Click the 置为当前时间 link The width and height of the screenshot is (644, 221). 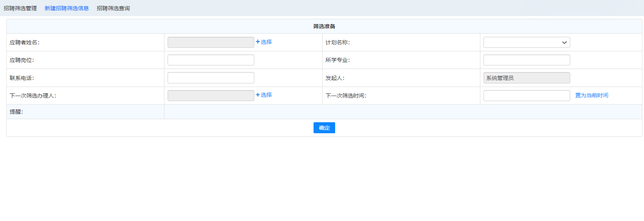[x=591, y=95]
